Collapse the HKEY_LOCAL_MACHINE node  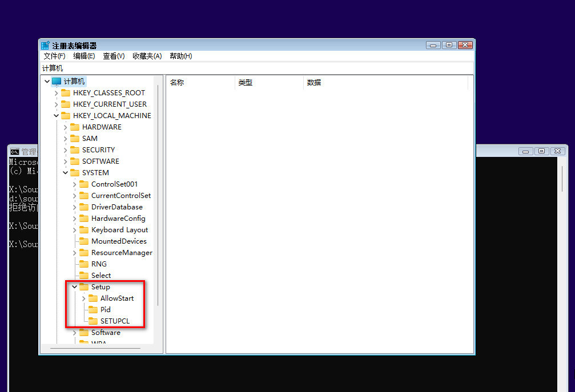pyautogui.click(x=56, y=115)
